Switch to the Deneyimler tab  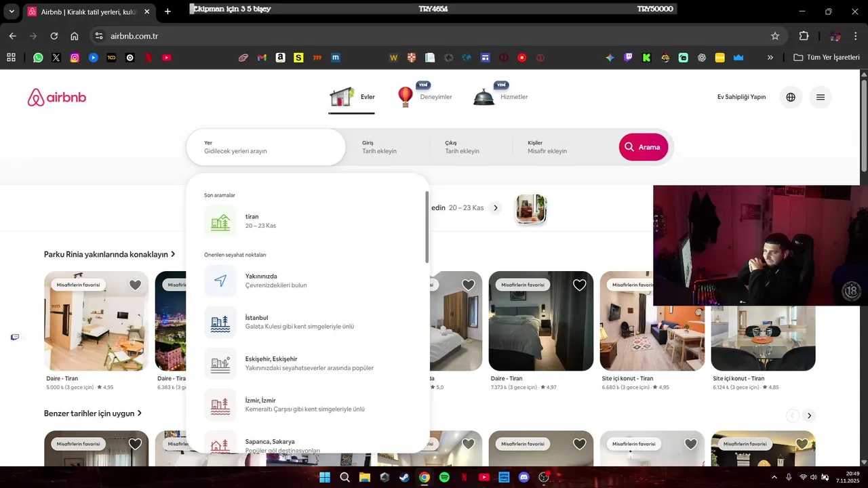click(x=425, y=97)
